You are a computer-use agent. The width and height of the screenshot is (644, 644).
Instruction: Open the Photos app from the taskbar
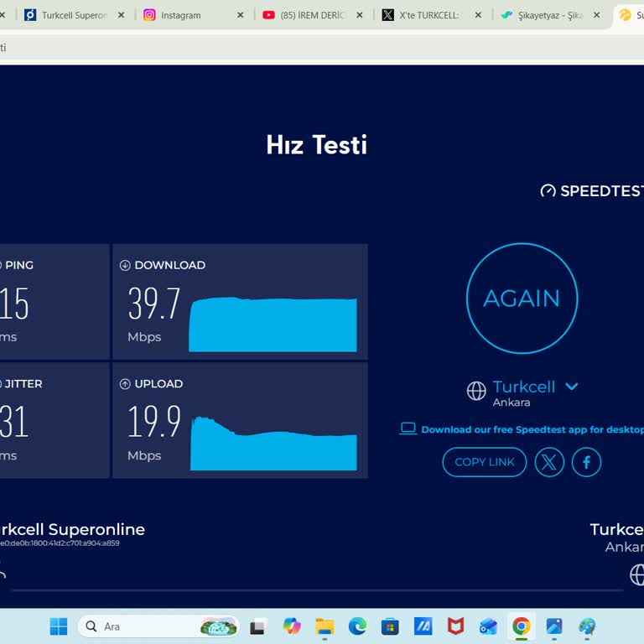554,626
